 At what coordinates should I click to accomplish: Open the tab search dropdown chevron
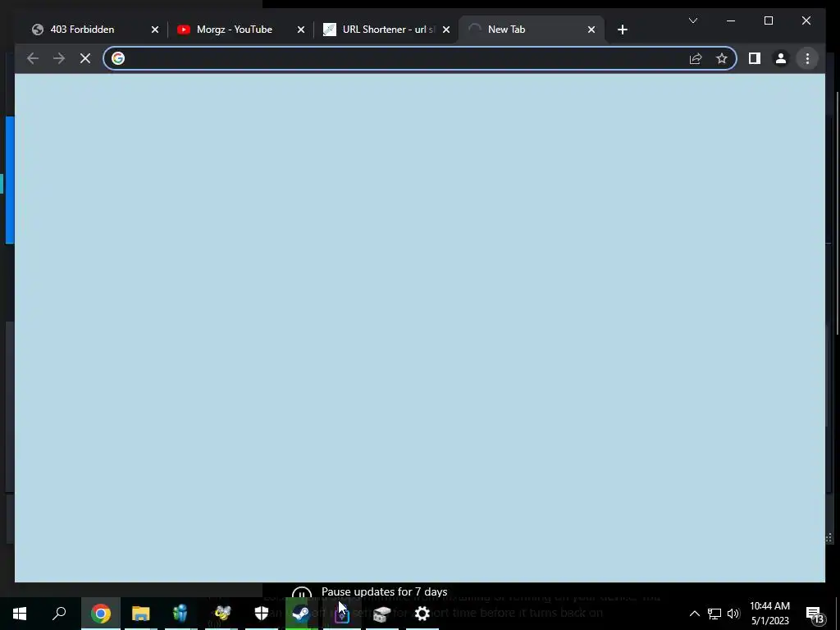(692, 21)
